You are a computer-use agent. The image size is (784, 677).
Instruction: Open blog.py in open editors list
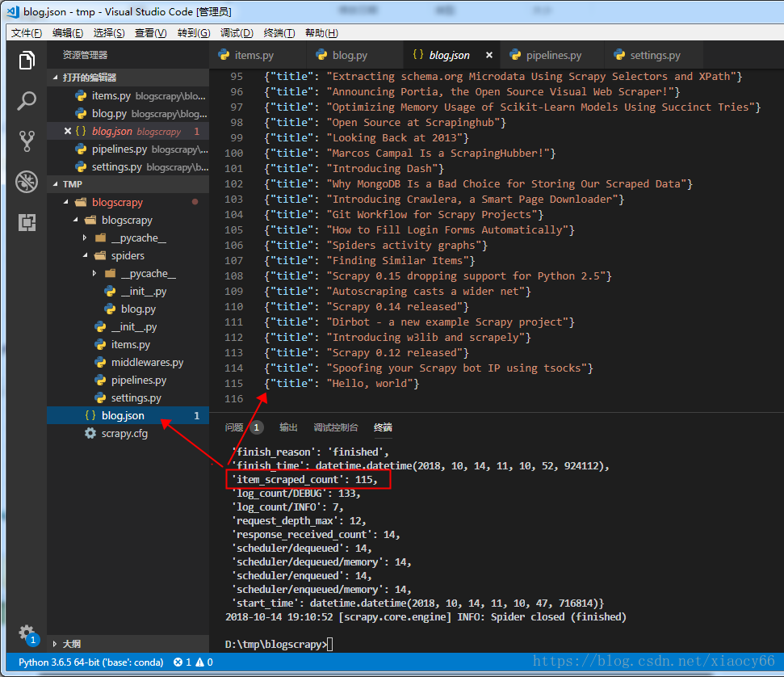128,114
